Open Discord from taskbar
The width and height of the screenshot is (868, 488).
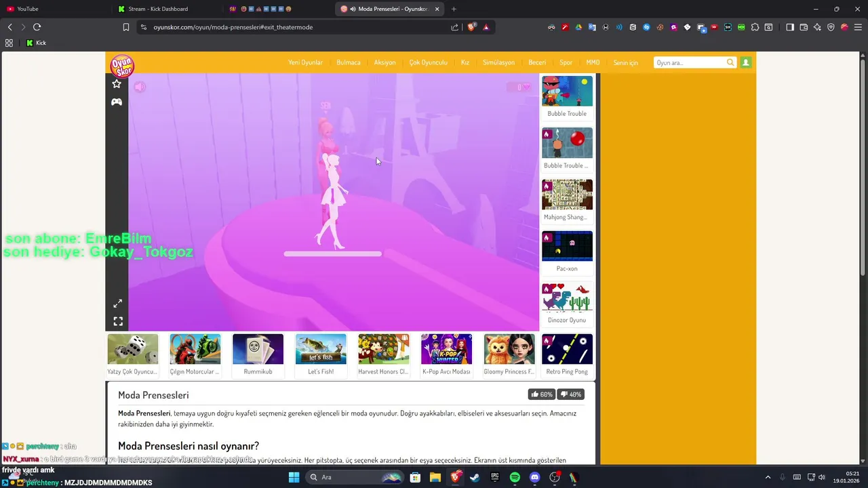(534, 477)
